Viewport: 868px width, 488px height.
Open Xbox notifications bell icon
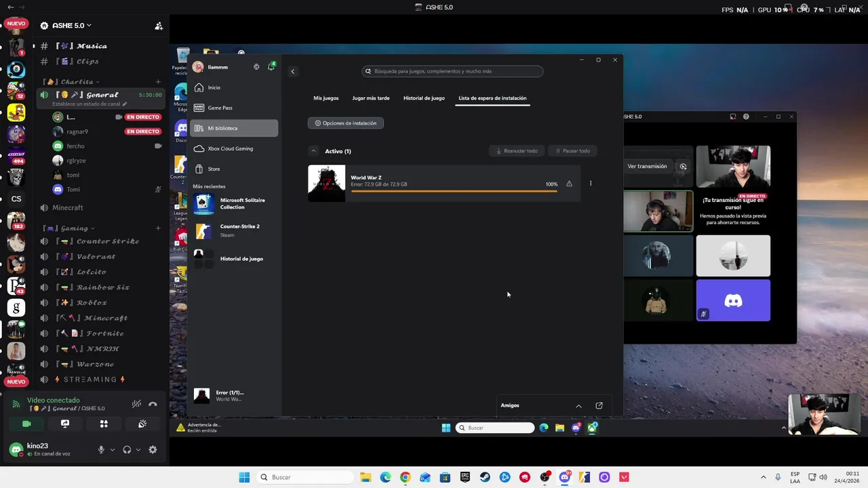click(271, 67)
